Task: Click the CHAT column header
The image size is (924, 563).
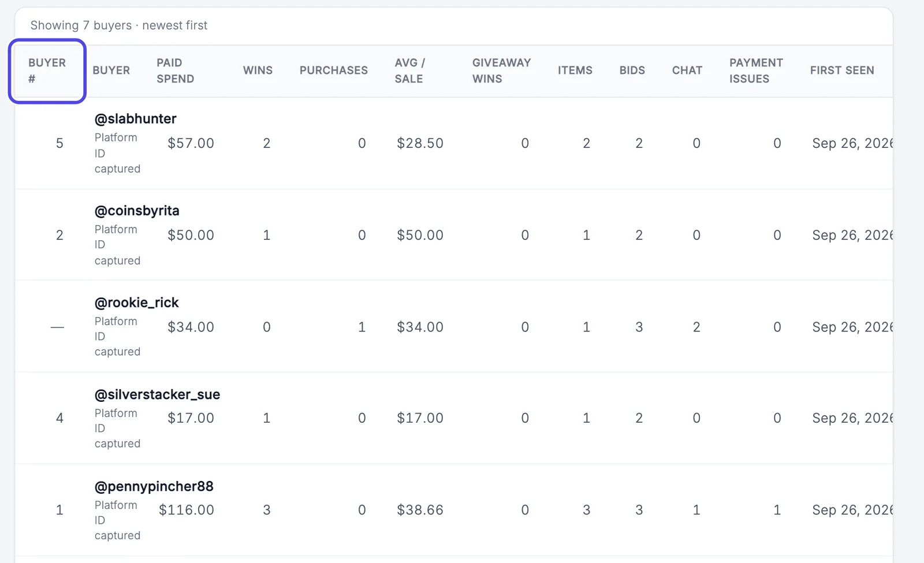Action: (687, 70)
